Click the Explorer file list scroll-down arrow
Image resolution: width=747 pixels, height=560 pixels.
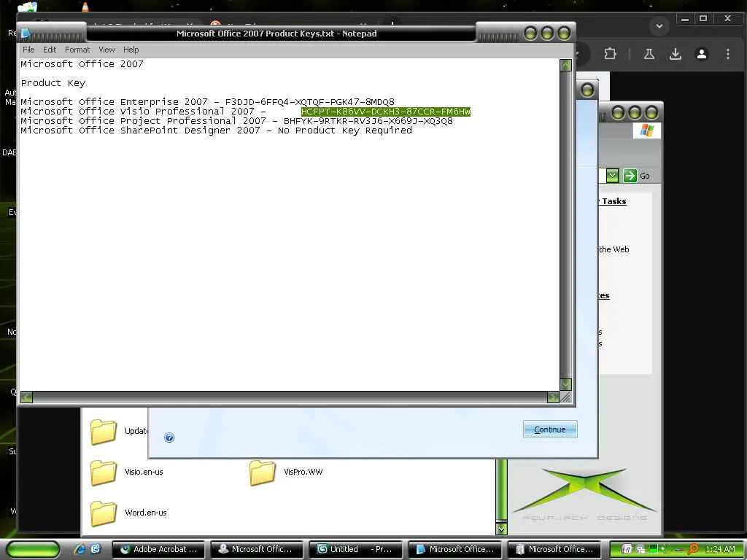tap(501, 529)
